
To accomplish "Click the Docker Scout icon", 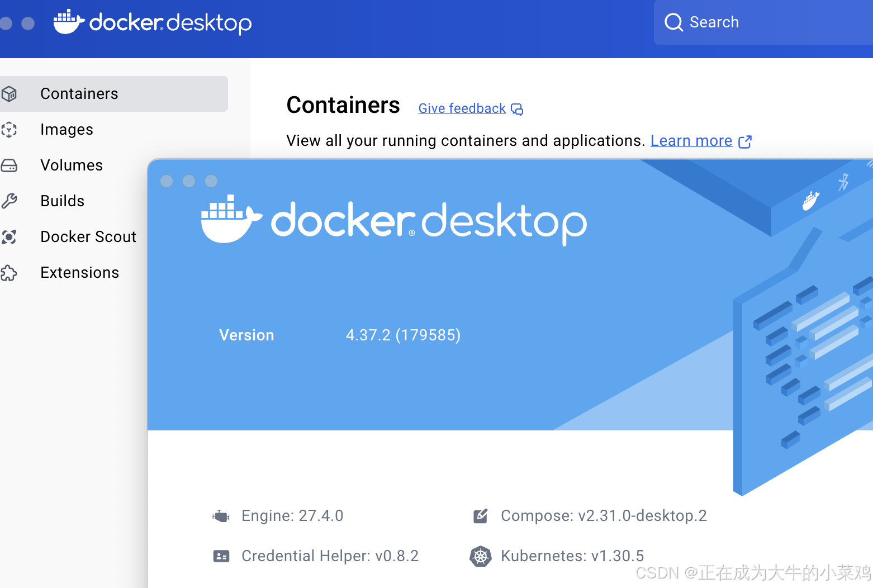I will coord(9,237).
